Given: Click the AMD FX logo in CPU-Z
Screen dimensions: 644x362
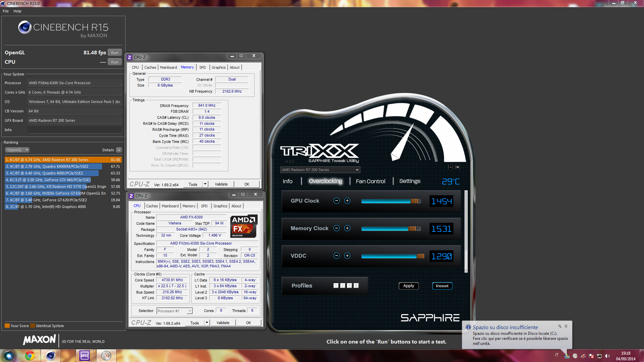Looking at the screenshot, I should point(244,226).
